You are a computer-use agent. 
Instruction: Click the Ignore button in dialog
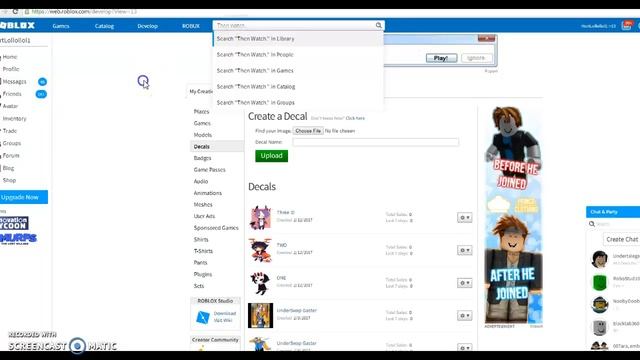[x=476, y=58]
